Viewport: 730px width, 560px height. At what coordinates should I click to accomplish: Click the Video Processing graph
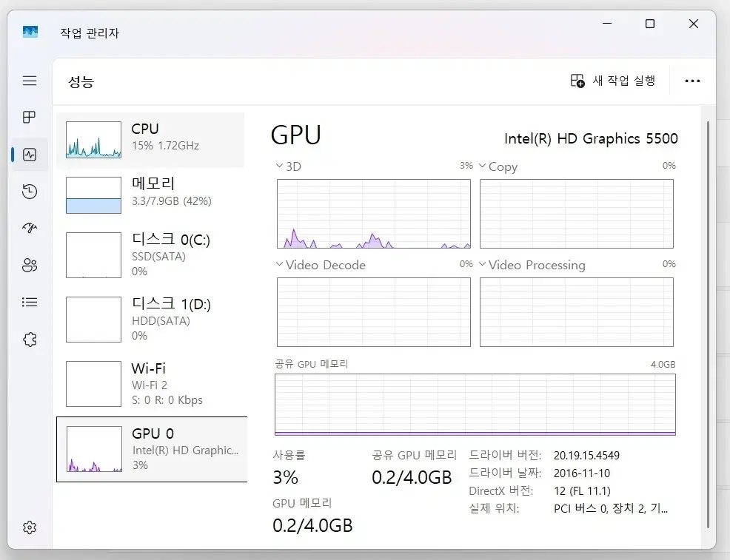(x=577, y=312)
